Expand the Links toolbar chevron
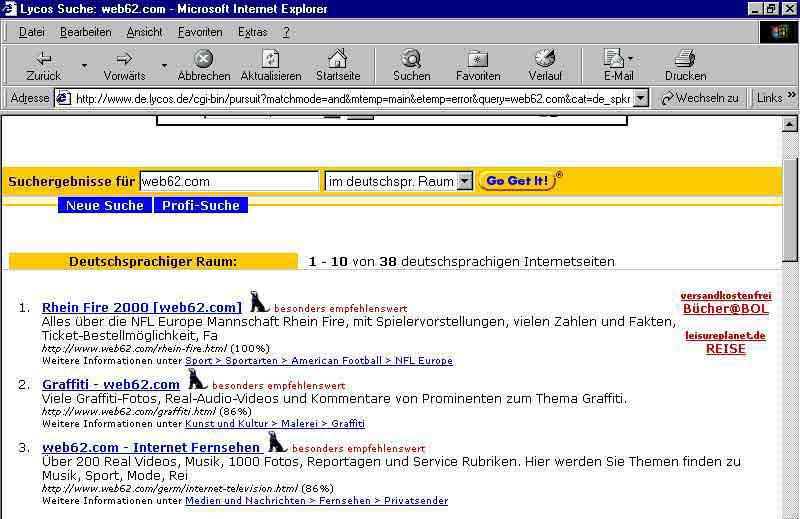The width and height of the screenshot is (800, 519). click(x=791, y=95)
